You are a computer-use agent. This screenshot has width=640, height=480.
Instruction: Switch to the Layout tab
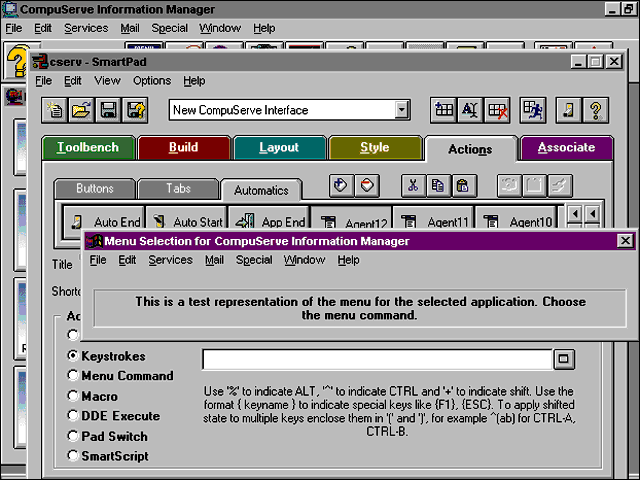point(279,147)
